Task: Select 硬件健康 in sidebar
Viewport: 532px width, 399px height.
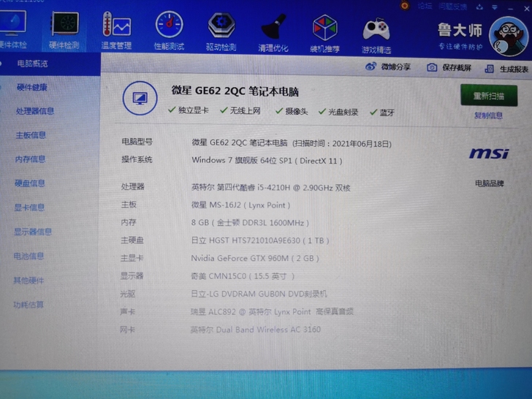Action: [32, 87]
